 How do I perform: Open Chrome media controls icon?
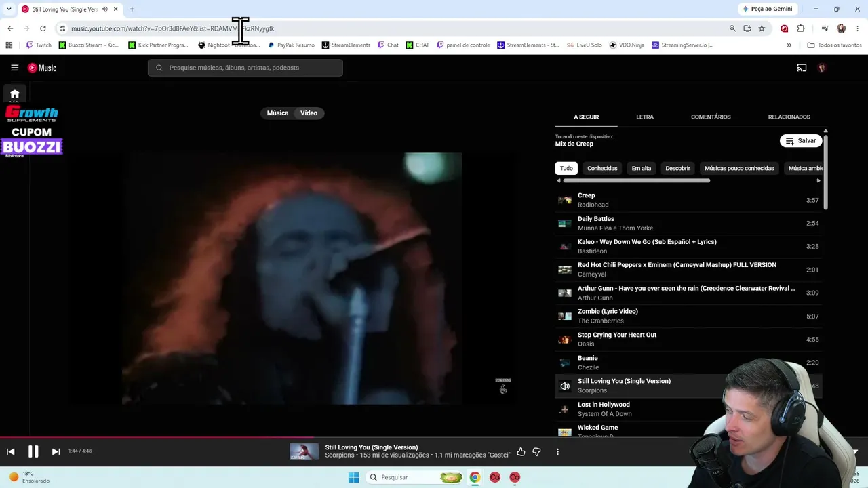click(825, 28)
